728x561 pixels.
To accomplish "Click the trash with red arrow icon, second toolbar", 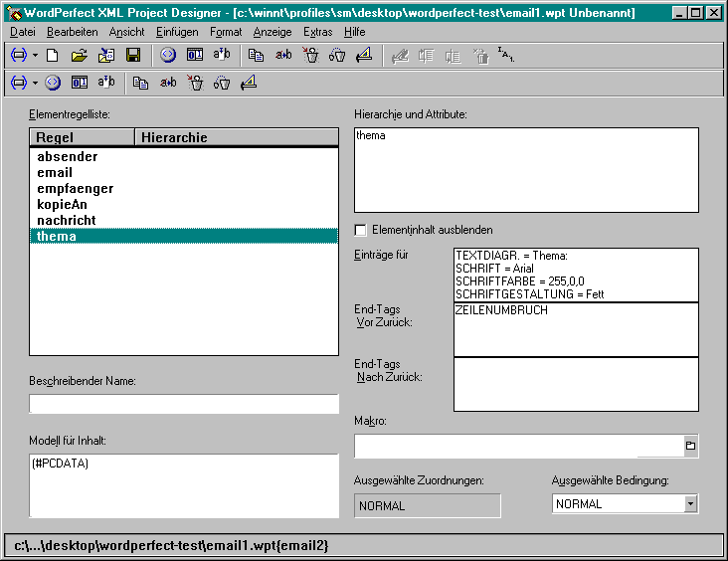I will tap(195, 83).
